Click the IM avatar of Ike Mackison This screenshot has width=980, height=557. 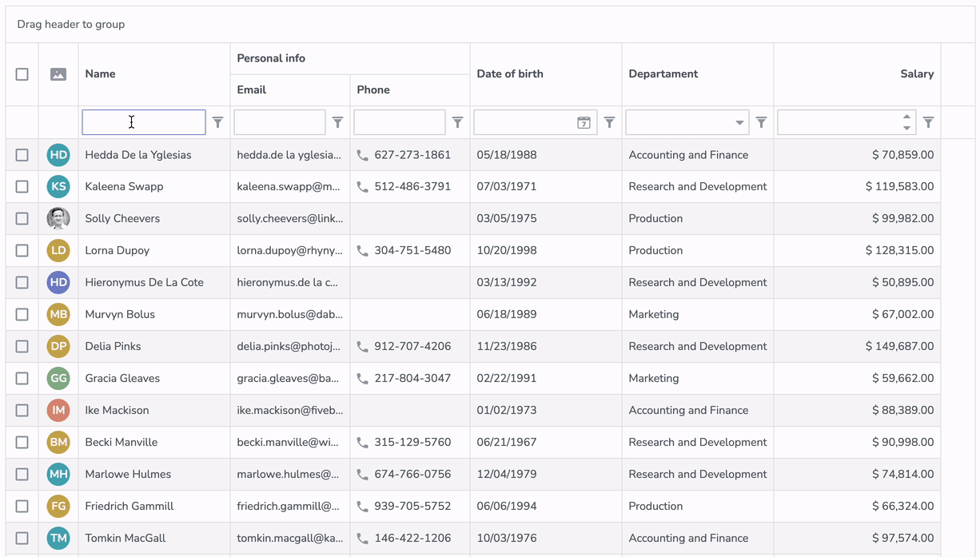(x=58, y=411)
